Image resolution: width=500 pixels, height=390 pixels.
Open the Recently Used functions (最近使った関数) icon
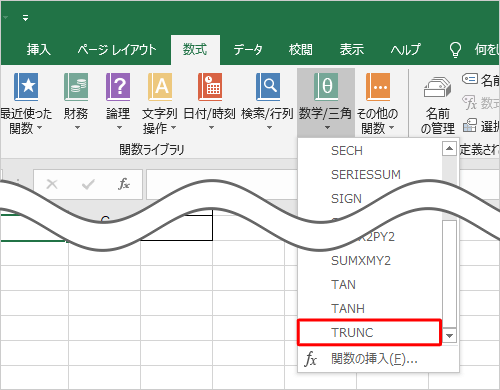point(26,87)
